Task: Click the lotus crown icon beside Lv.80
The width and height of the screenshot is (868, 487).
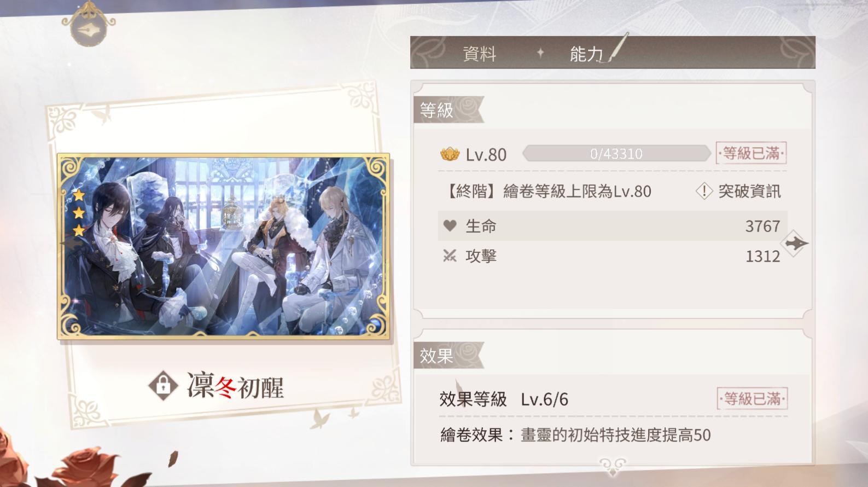Action: (x=450, y=154)
